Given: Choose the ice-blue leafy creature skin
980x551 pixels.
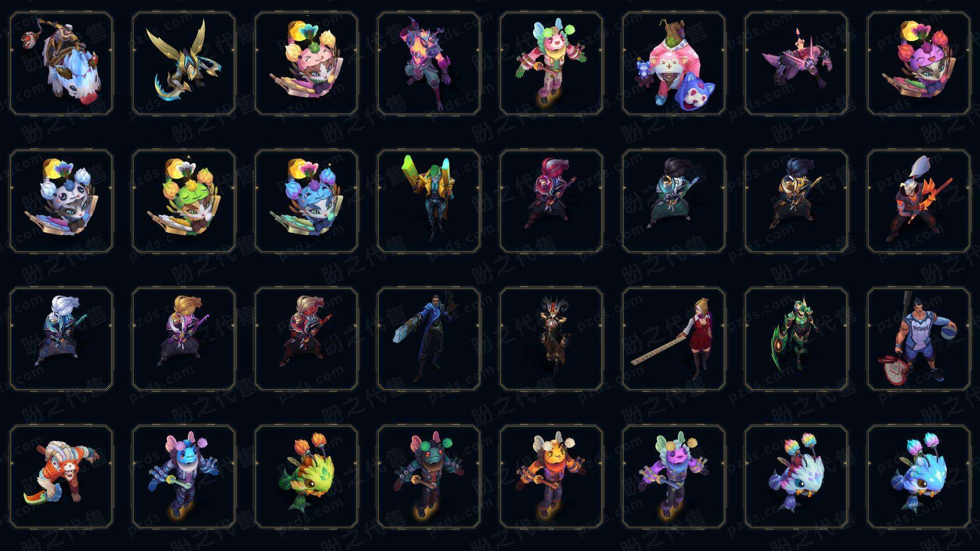Looking at the screenshot, I should point(919,477).
